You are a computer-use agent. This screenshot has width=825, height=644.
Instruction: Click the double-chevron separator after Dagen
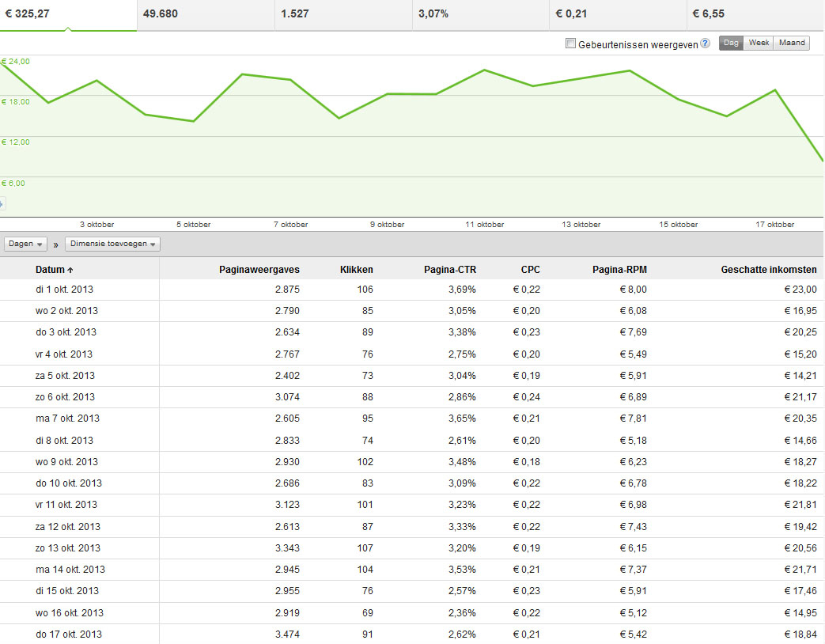pos(56,244)
